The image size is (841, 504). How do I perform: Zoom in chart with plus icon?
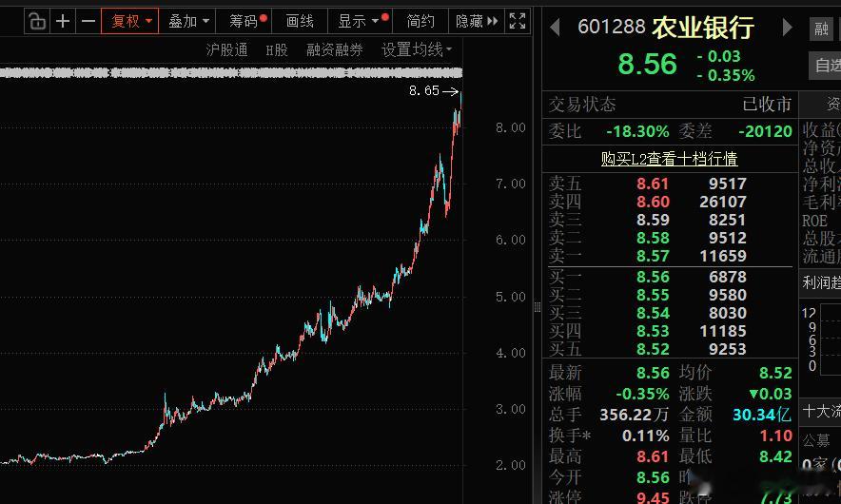(63, 22)
